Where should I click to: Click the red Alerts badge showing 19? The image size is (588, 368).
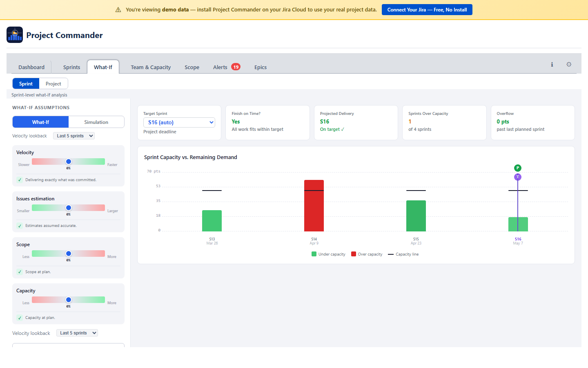pyautogui.click(x=236, y=67)
